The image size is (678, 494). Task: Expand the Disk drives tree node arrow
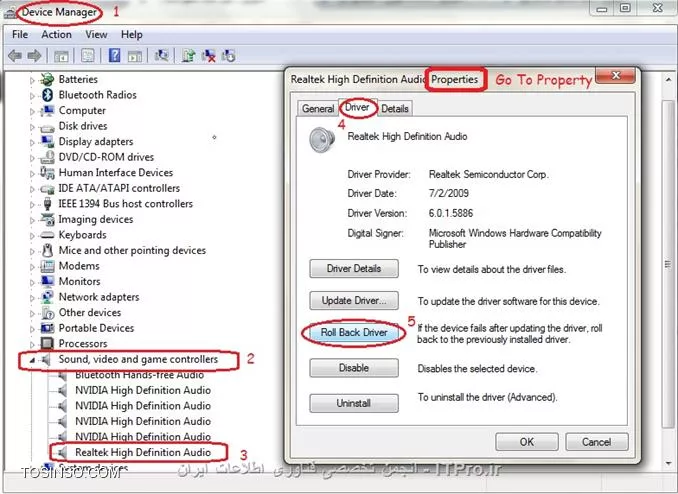(32, 127)
